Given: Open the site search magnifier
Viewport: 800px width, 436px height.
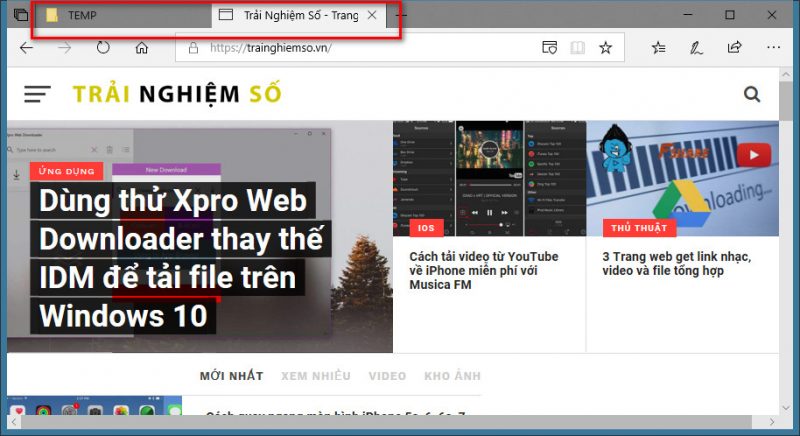Looking at the screenshot, I should click(752, 94).
